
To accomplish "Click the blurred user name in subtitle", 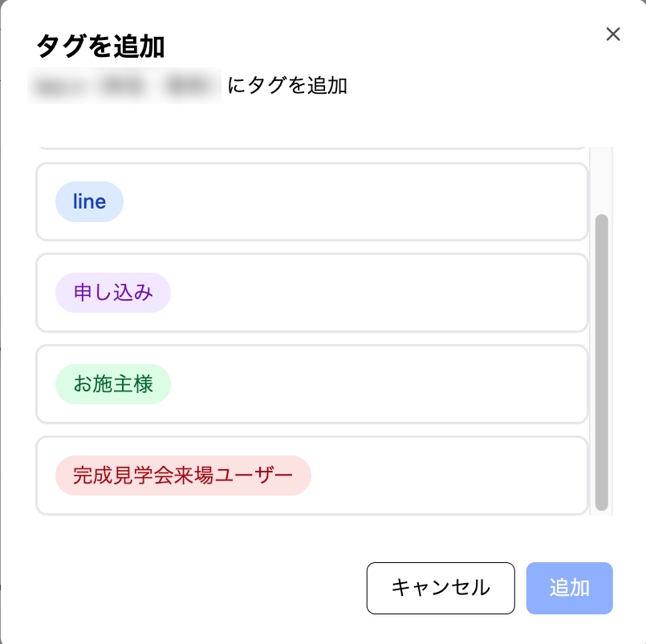I will click(x=124, y=86).
